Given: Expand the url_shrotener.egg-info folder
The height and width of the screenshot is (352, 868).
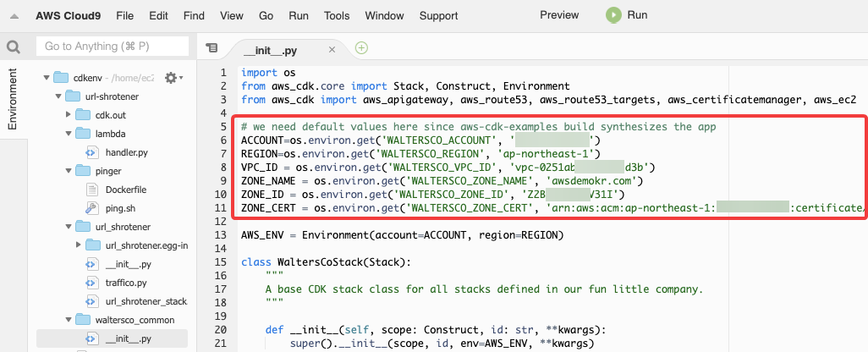Looking at the screenshot, I should (79, 245).
